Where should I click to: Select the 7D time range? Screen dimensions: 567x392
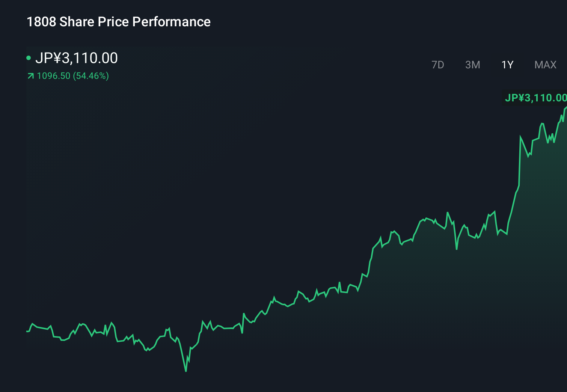pos(438,65)
